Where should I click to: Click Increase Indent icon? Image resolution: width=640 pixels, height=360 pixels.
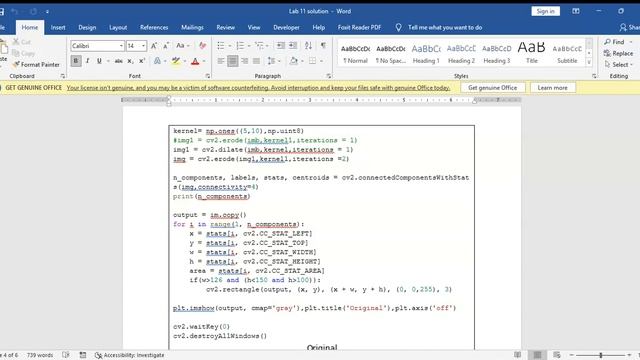point(293,46)
